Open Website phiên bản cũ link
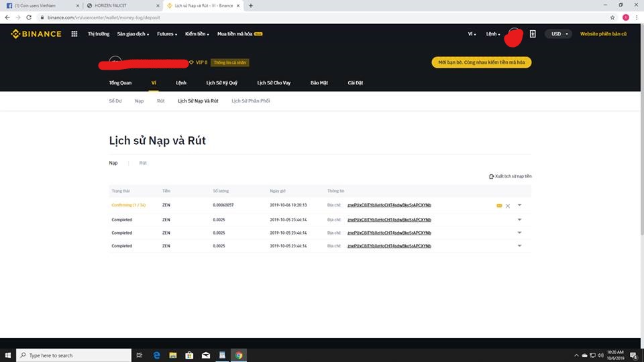644x362 pixels. point(603,34)
